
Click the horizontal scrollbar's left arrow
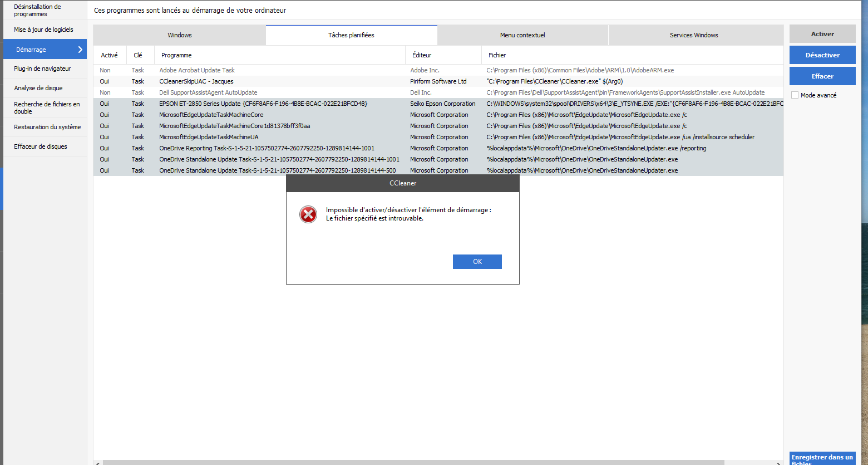[98, 462]
